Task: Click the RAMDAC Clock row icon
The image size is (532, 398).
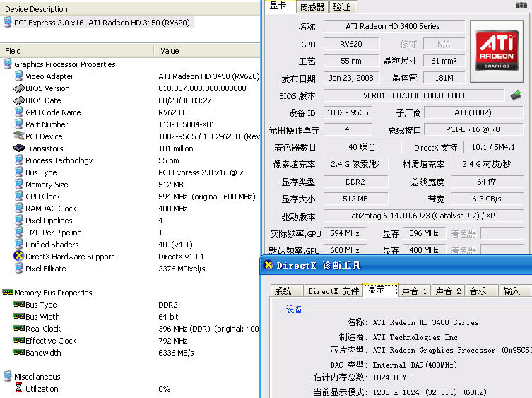Action: point(19,208)
